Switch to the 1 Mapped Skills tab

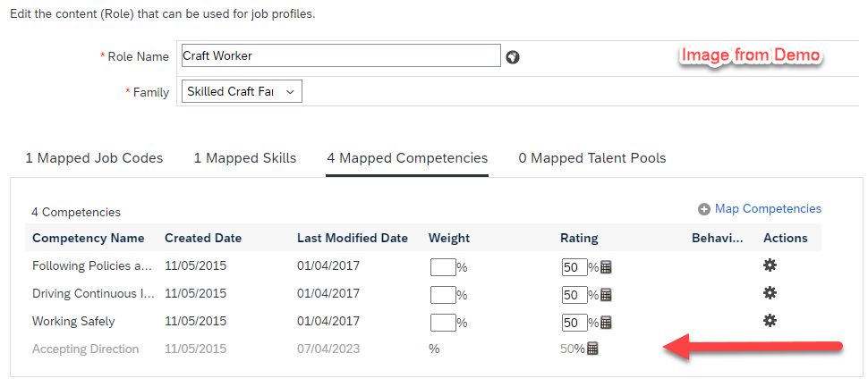(245, 159)
